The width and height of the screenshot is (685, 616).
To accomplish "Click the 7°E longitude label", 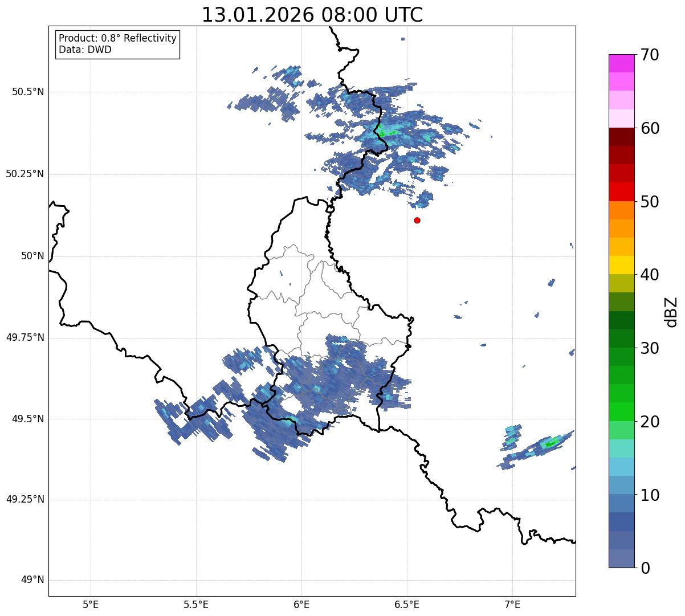I will pos(512,605).
